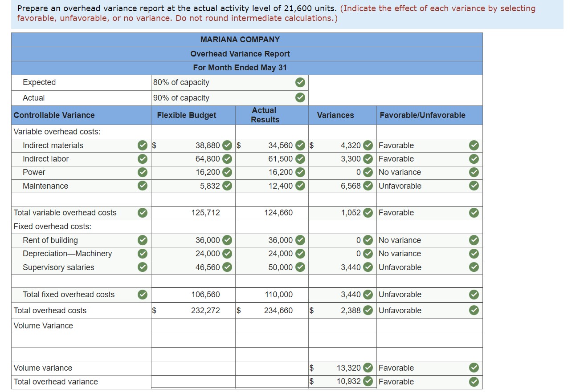This screenshot has width=580, height=392.
Task: Click the checkmark after Maintenance actual result 12,400
Action: click(302, 186)
